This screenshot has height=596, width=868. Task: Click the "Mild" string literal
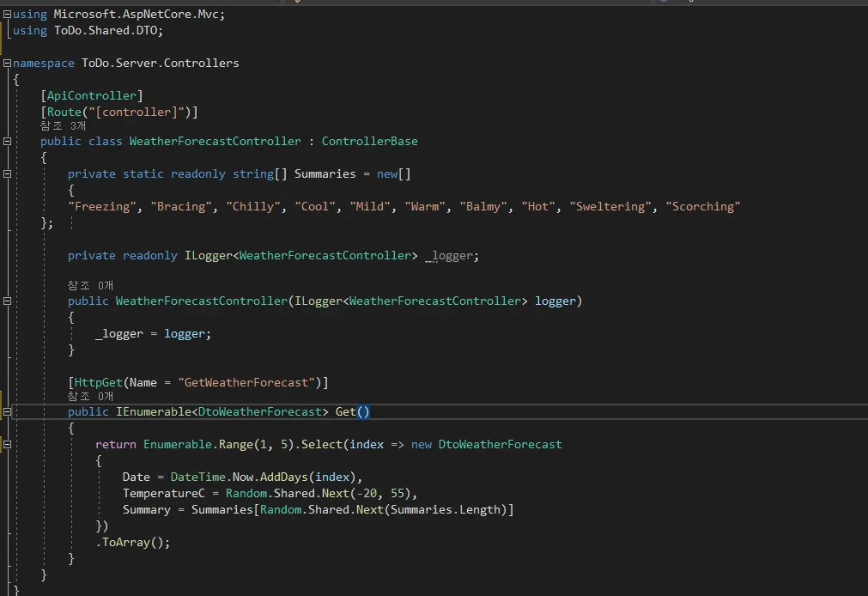click(370, 207)
